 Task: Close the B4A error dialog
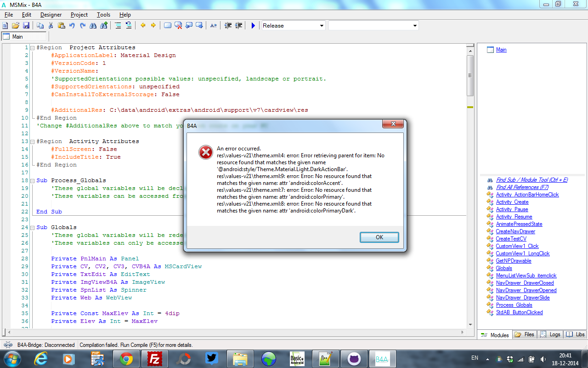coord(393,125)
